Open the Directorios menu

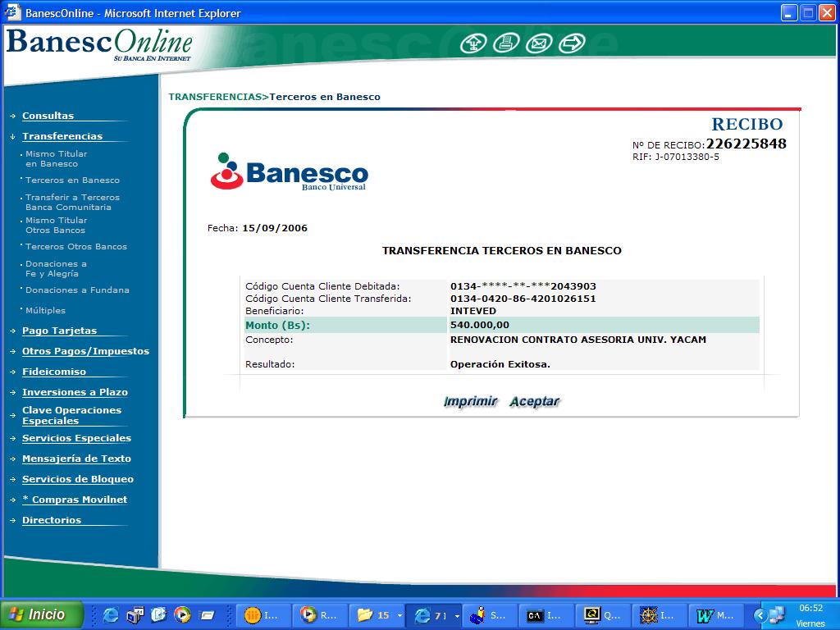click(52, 519)
